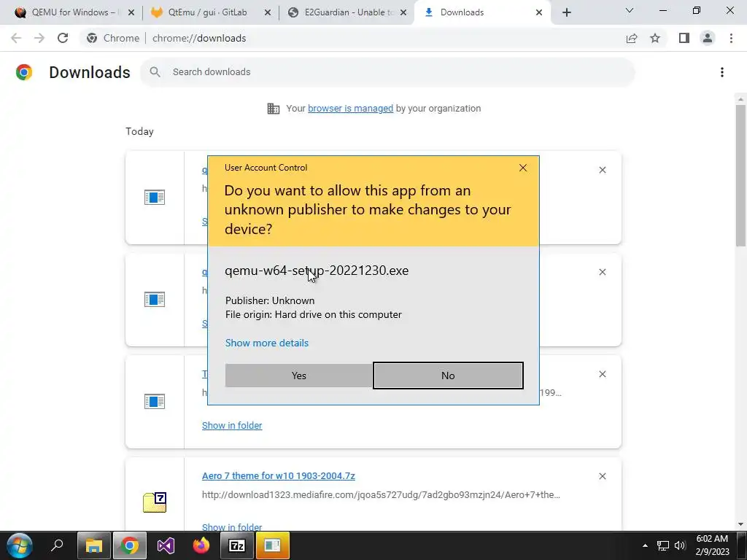Click the third download's file icon
The height and width of the screenshot is (560, 747).
155,402
